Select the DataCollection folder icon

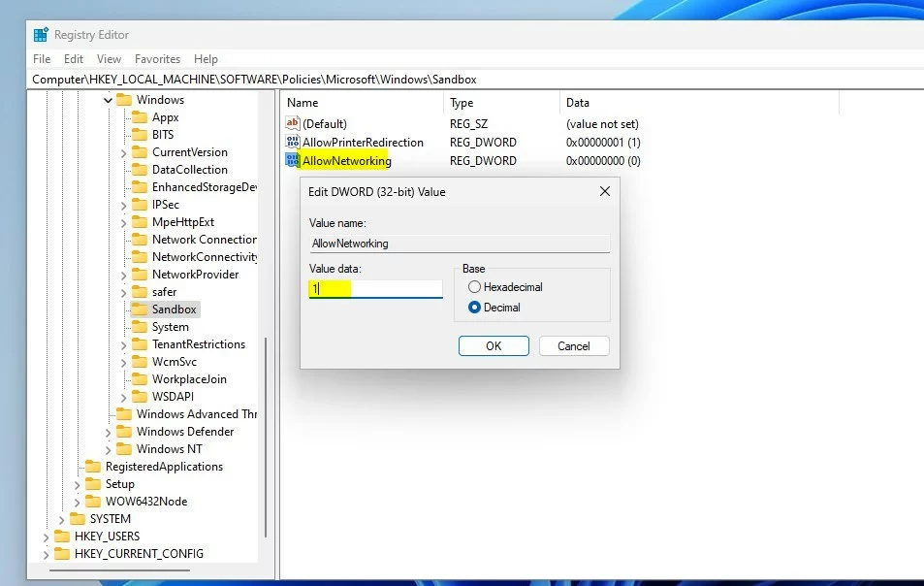tap(140, 170)
